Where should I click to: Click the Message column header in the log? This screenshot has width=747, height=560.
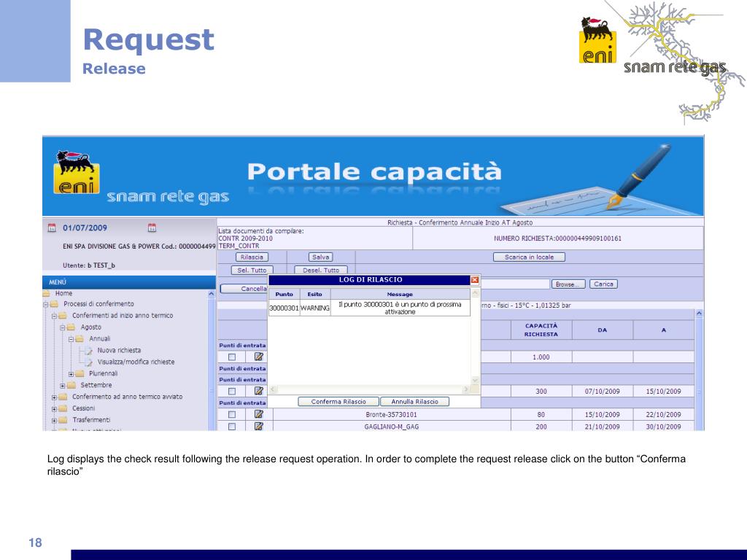click(x=400, y=295)
